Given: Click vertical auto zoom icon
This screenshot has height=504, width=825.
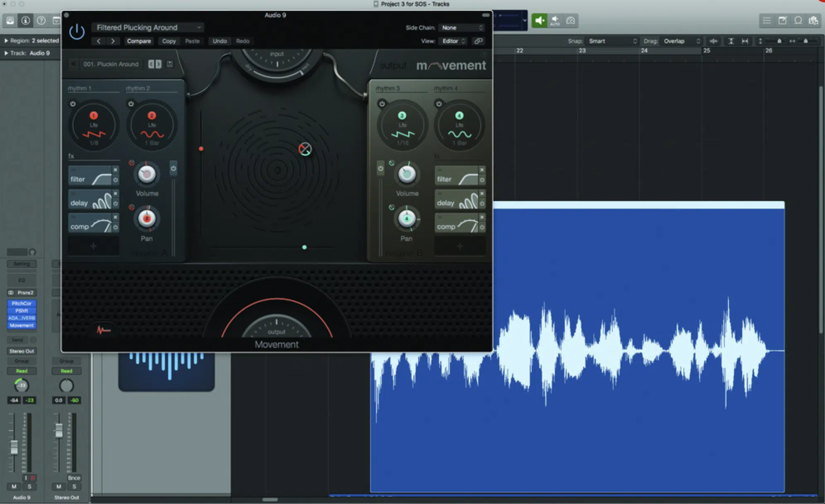Looking at the screenshot, I should 731,41.
